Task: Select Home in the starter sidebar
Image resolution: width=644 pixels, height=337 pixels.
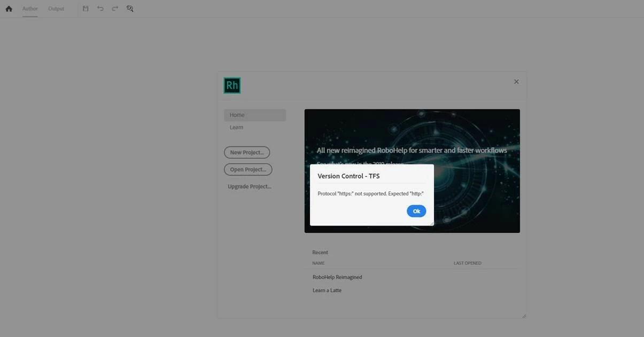Action: click(x=255, y=115)
